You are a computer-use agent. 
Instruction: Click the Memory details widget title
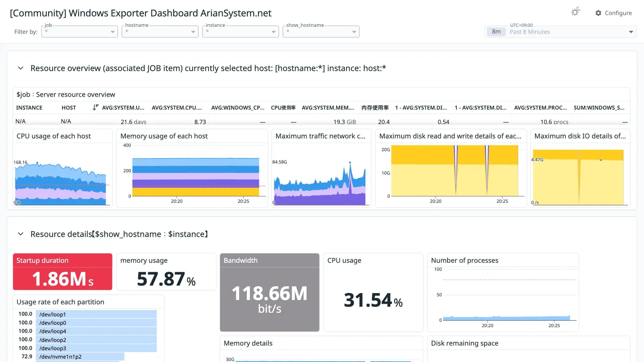[x=248, y=343]
